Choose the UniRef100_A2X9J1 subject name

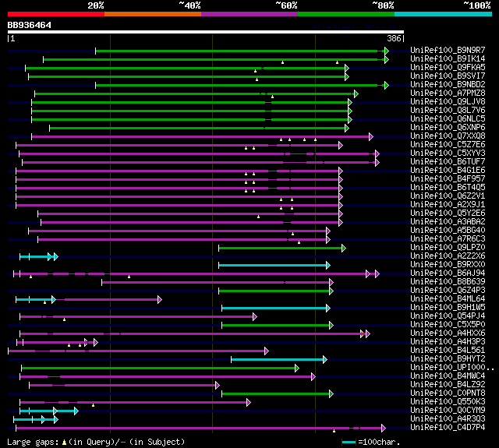[x=448, y=205]
